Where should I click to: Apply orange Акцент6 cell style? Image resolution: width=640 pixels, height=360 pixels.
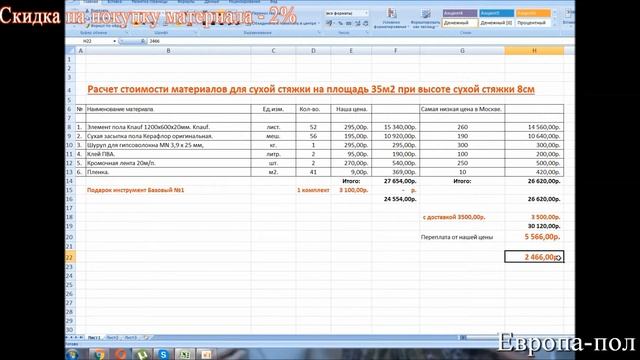tap(533, 13)
